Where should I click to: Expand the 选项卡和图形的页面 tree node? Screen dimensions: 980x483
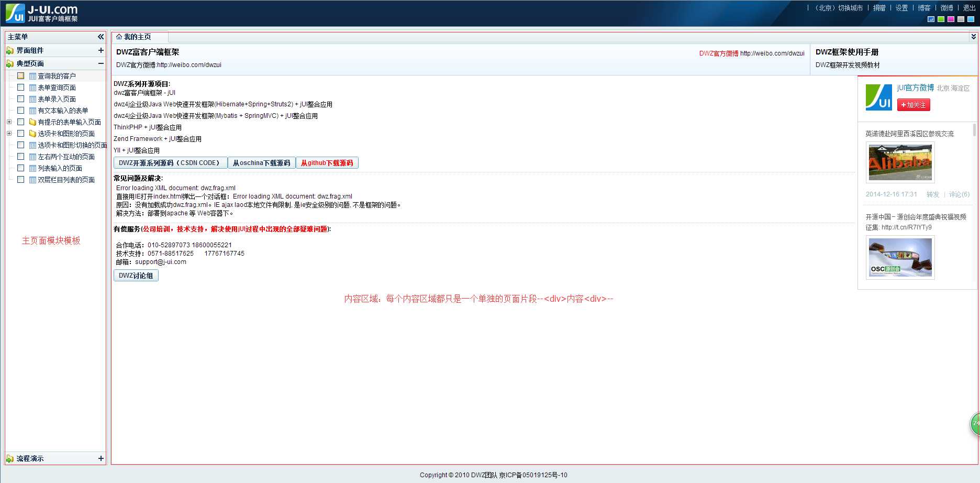tap(9, 134)
